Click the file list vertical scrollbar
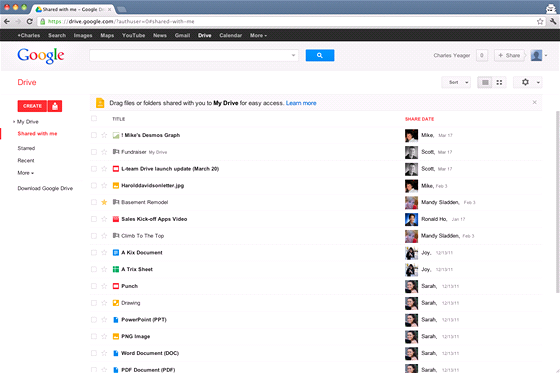This screenshot has height=373, width=560. (558, 202)
